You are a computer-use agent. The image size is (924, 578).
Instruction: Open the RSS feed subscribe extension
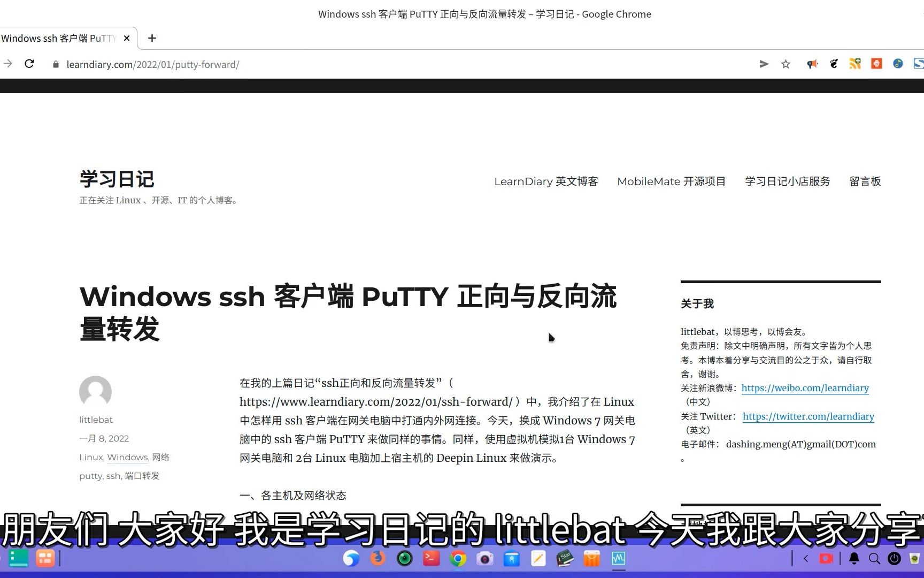click(x=855, y=64)
